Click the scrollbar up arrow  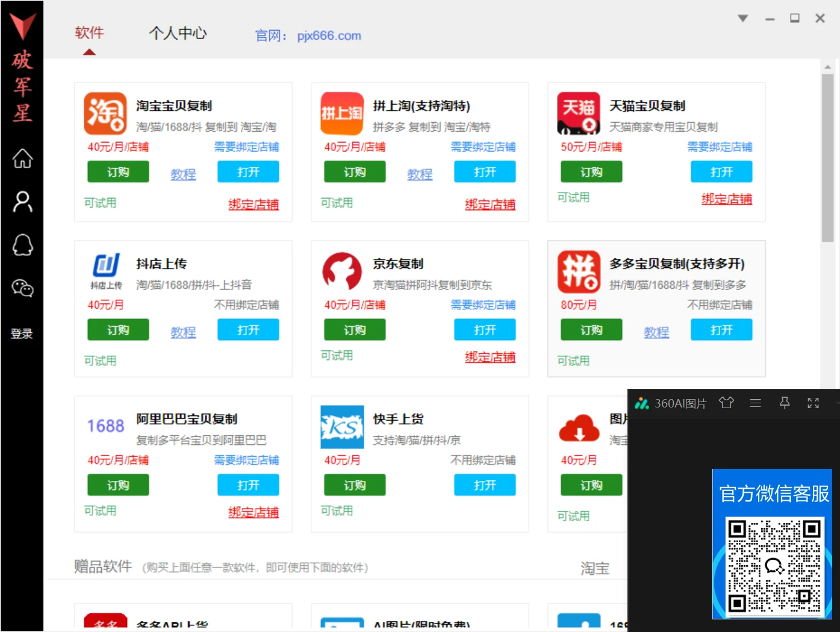click(827, 67)
